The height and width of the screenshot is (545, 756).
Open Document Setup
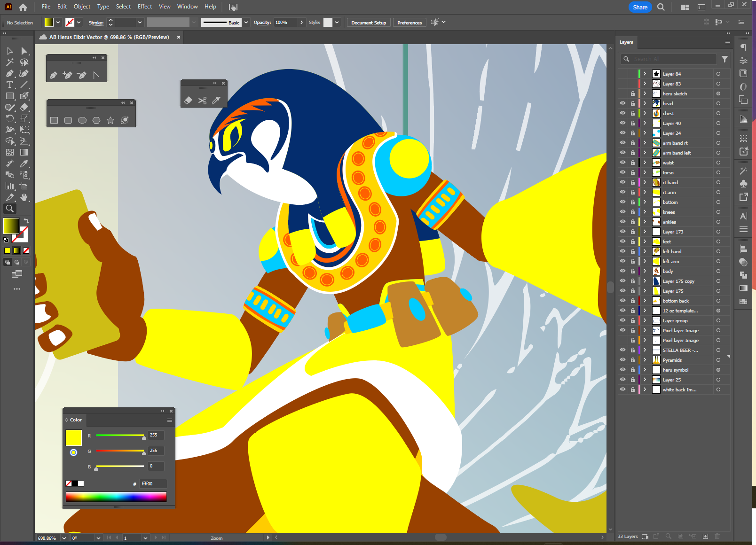point(369,23)
